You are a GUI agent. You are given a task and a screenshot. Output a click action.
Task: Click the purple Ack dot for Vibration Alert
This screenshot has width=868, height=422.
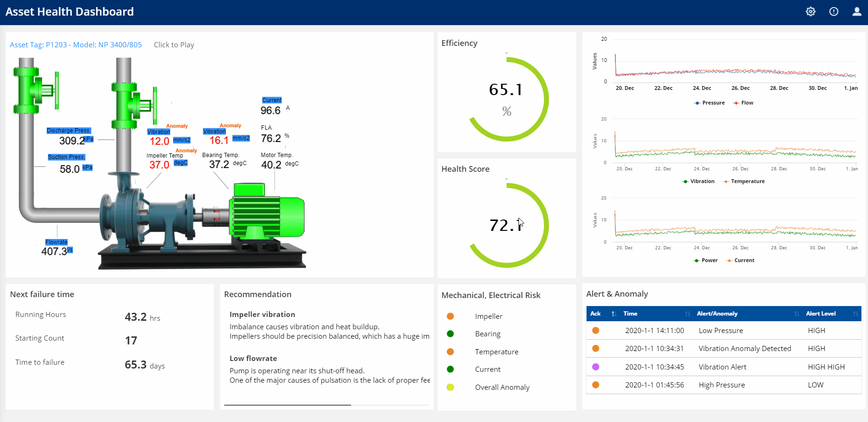(x=596, y=367)
